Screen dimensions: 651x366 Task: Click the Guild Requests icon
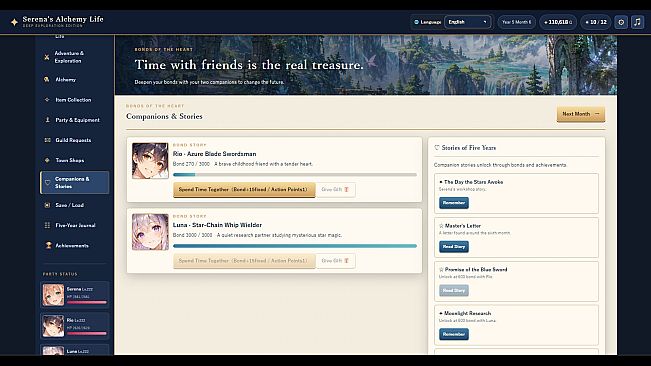(x=47, y=140)
